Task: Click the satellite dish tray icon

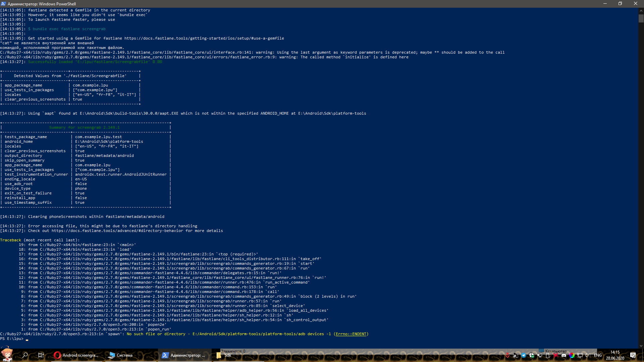Action: click(x=515, y=355)
